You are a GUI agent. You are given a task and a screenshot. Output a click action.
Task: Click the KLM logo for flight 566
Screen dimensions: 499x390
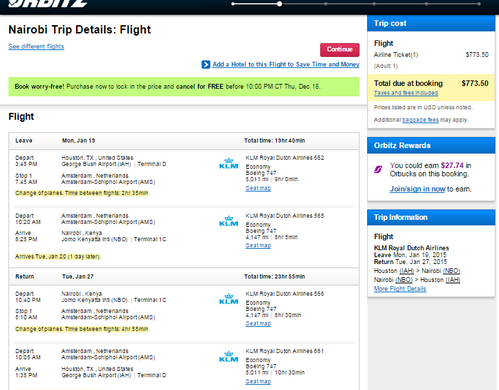(229, 299)
